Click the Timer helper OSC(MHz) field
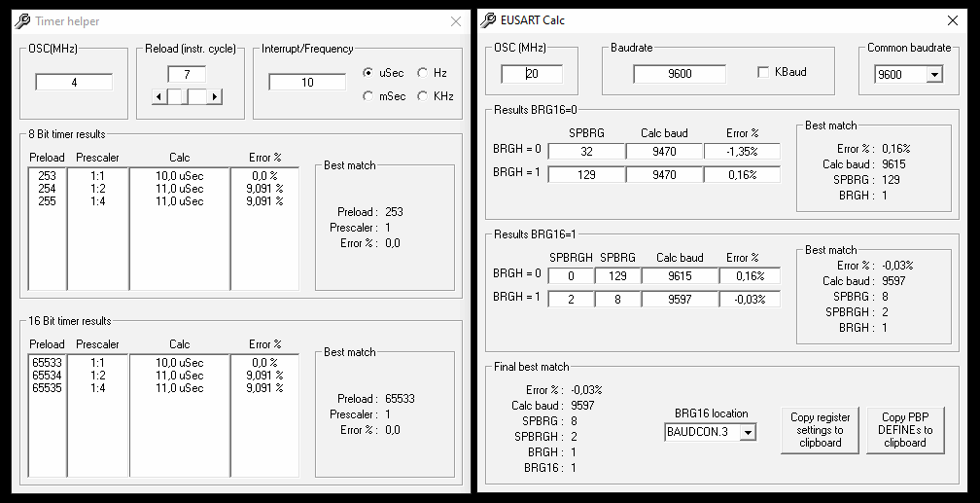Screen dimensions: 980x503 74,82
